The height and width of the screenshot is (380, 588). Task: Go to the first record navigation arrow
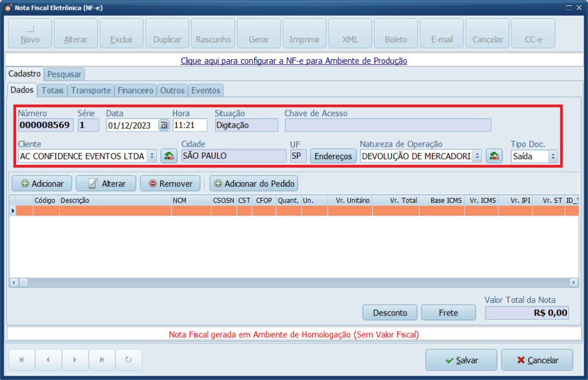click(x=22, y=360)
